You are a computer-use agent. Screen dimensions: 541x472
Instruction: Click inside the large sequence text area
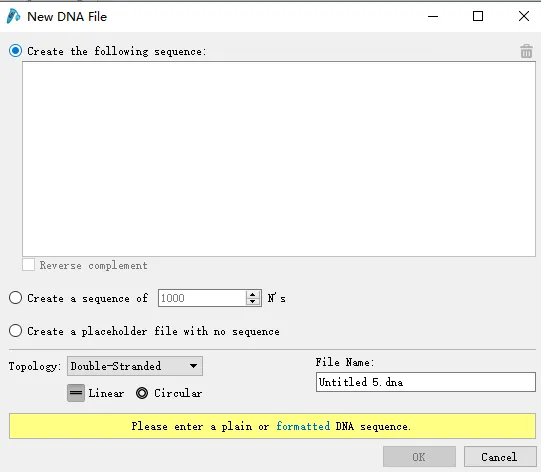279,159
